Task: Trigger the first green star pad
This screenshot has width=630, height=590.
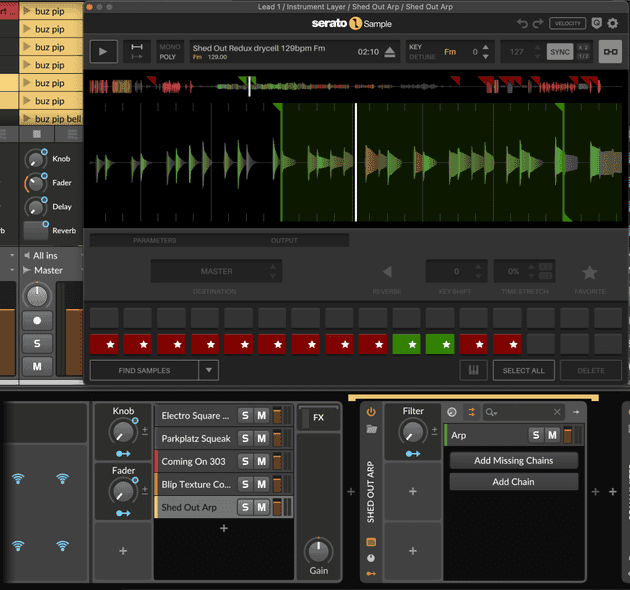Action: 406,344
